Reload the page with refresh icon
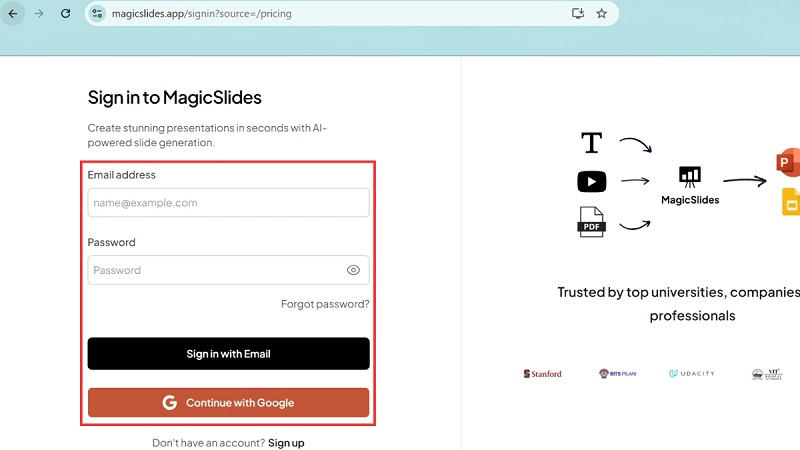This screenshot has height=450, width=800. coord(66,14)
